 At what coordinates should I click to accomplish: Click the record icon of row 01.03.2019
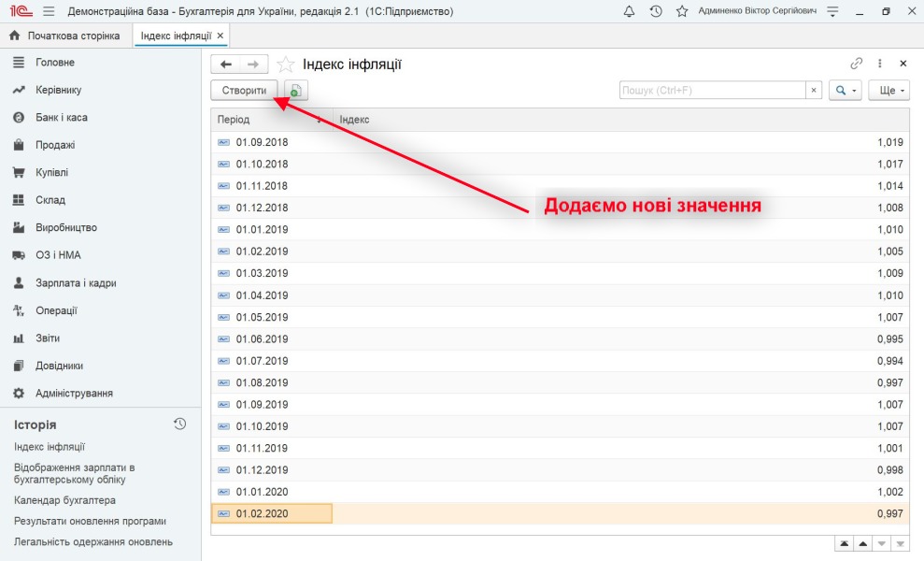pos(223,274)
